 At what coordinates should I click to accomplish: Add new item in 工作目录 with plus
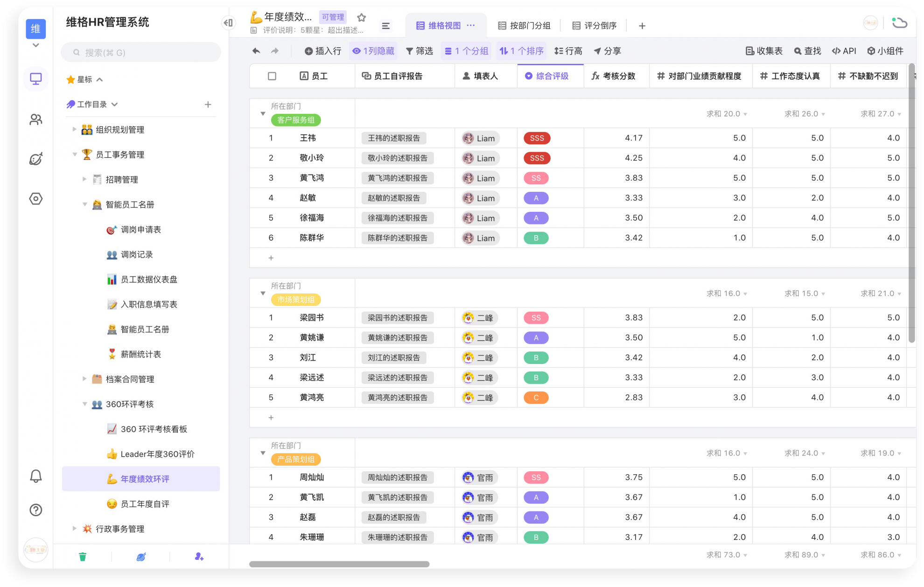click(x=208, y=105)
